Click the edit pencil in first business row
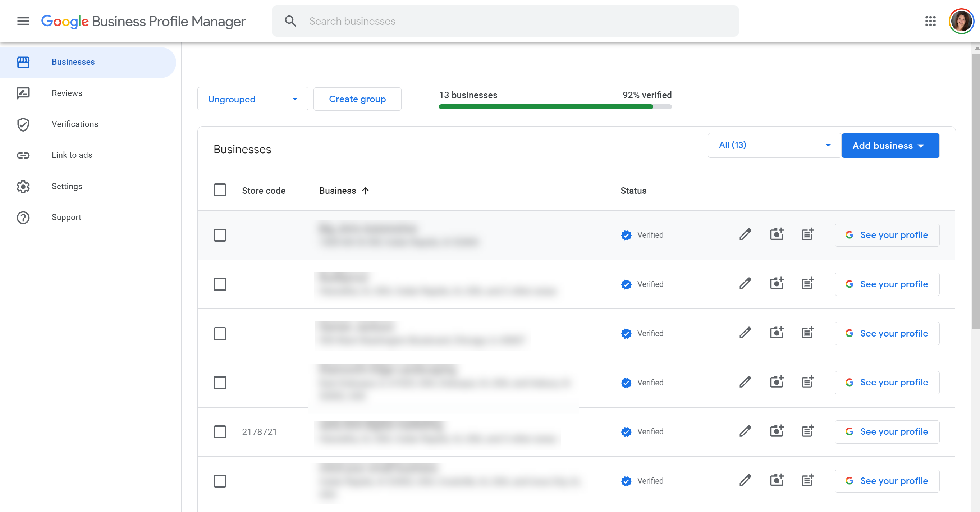Viewport: 980px width, 512px height. (x=745, y=234)
